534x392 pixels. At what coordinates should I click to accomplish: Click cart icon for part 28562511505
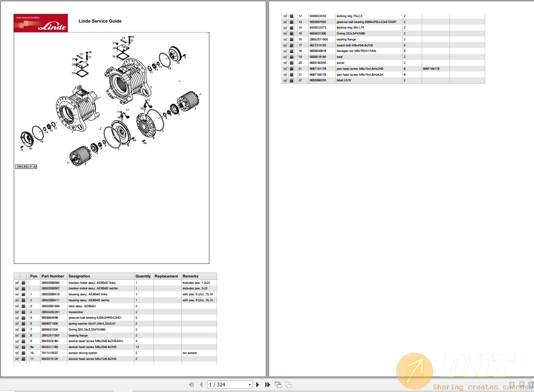pyautogui.click(x=285, y=40)
